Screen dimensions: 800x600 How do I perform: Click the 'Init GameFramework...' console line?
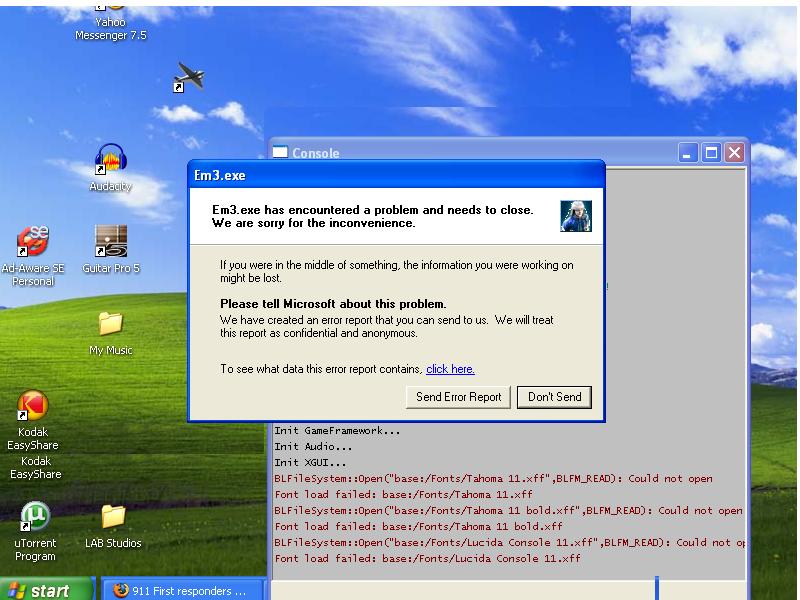click(x=337, y=431)
